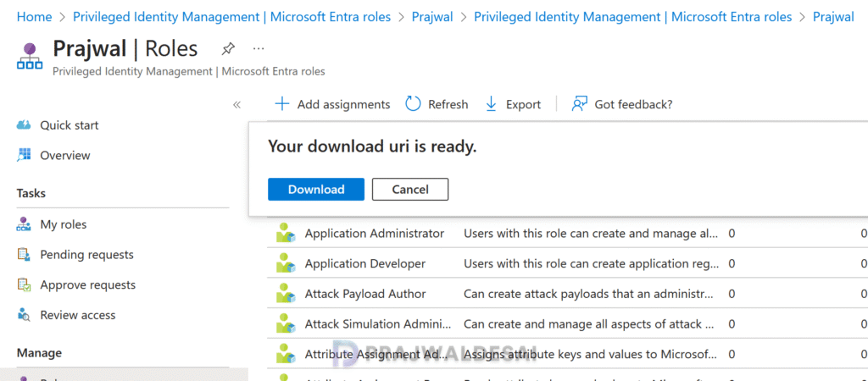Open the Attack Simulation Admini... role

(378, 323)
